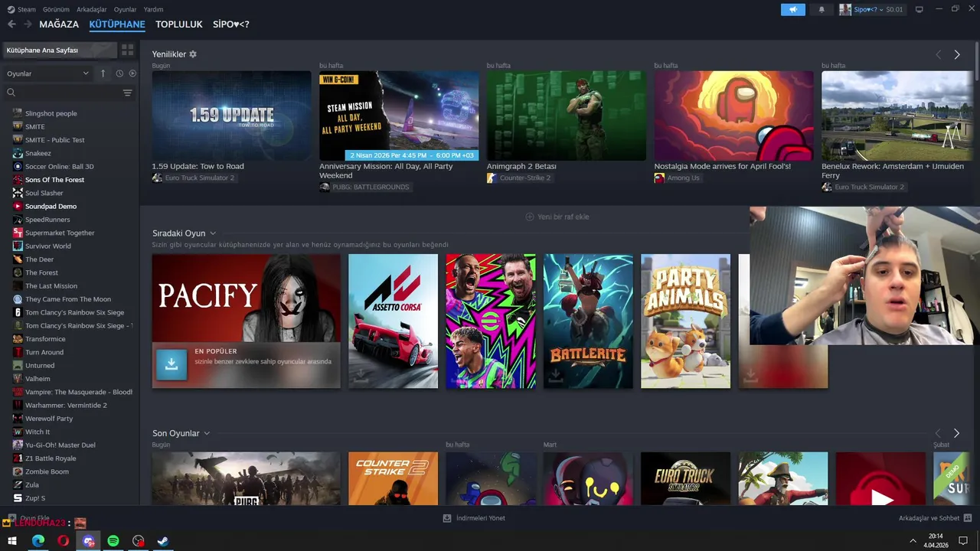Click the Steam taskbar icon
This screenshot has width=980, height=551.
[x=163, y=541]
